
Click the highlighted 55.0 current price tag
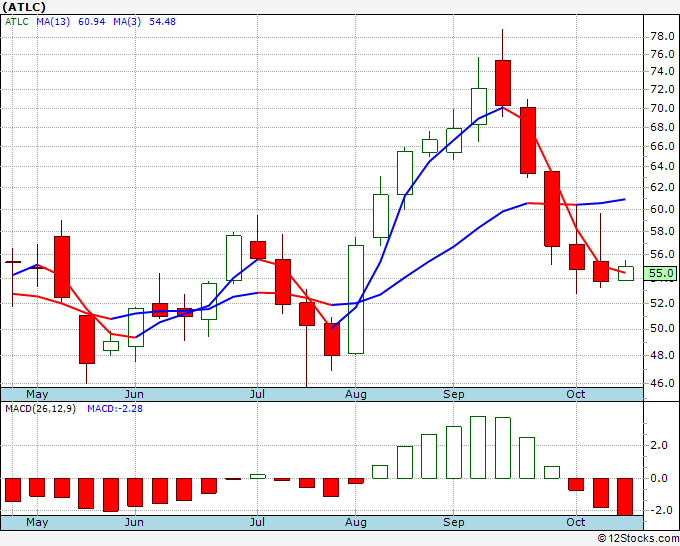660,273
